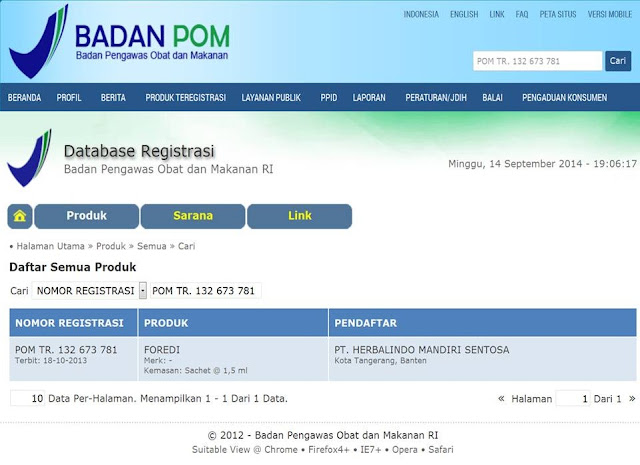Image resolution: width=640 pixels, height=465 pixels.
Task: Click the data per-halaman count field
Action: point(27,398)
